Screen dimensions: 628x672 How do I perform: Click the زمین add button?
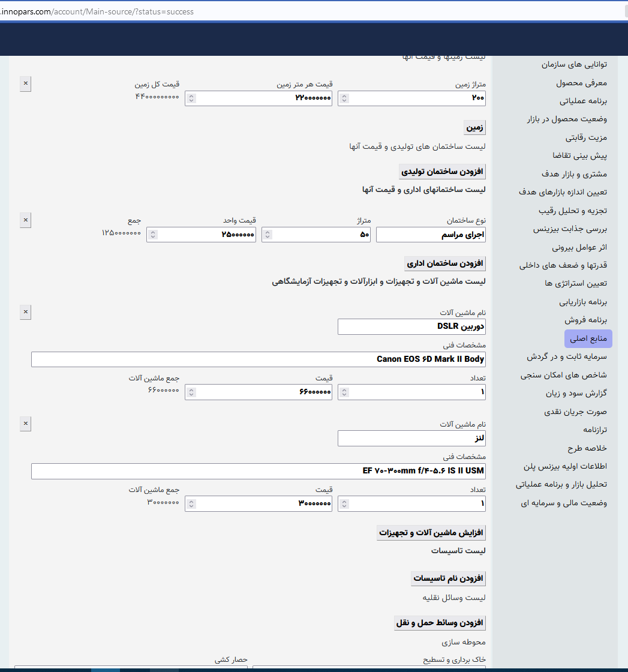(x=474, y=128)
